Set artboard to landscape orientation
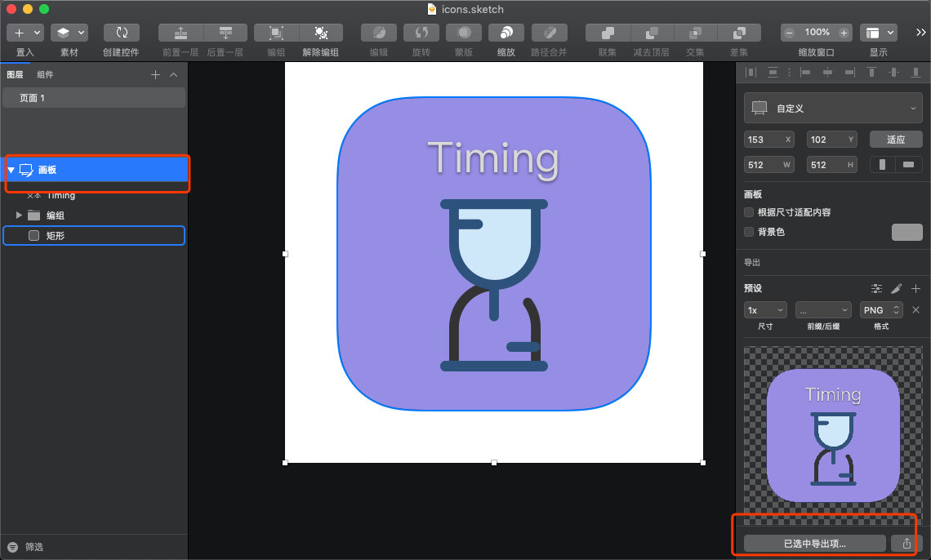931x560 pixels. click(908, 164)
